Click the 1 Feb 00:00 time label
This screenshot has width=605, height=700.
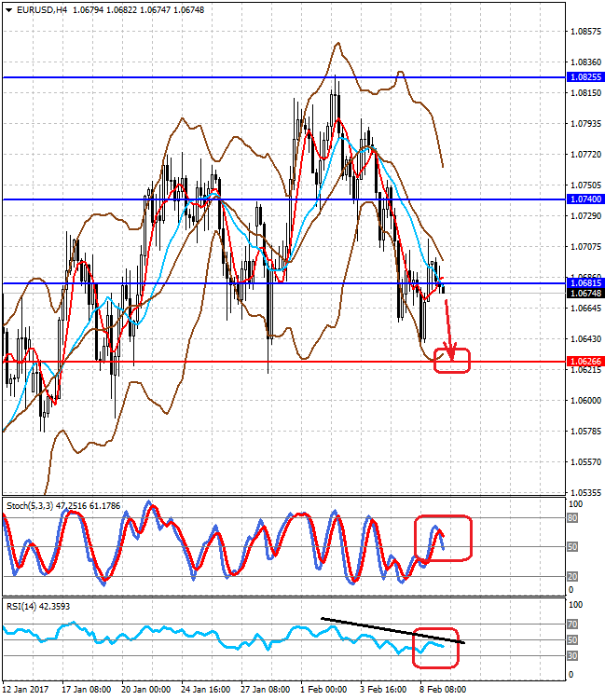pos(323,690)
